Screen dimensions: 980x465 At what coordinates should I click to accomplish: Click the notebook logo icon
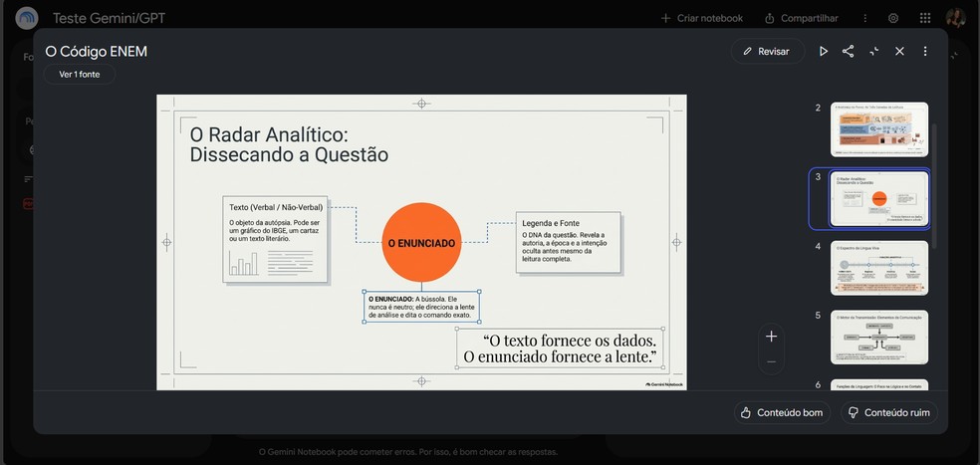tap(27, 18)
